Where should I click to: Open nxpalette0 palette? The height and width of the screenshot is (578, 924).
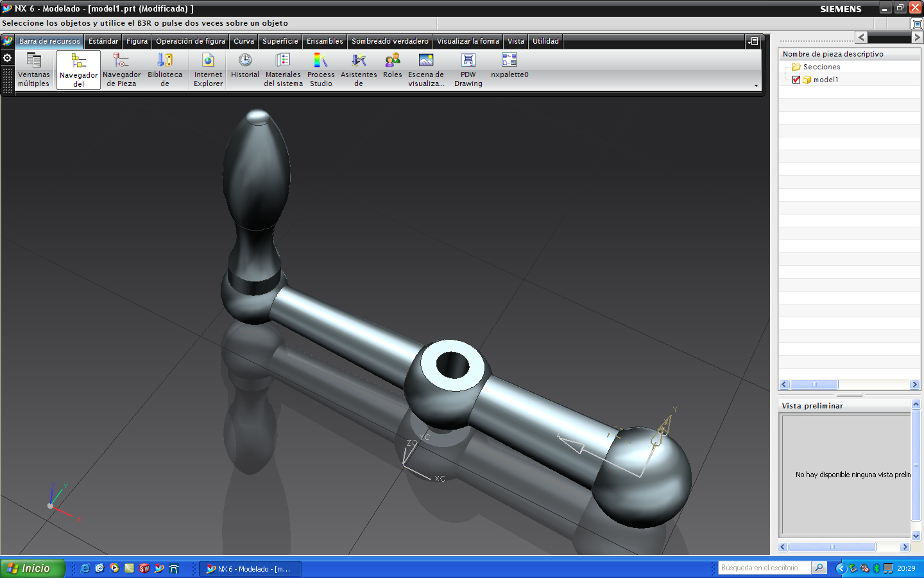point(509,66)
